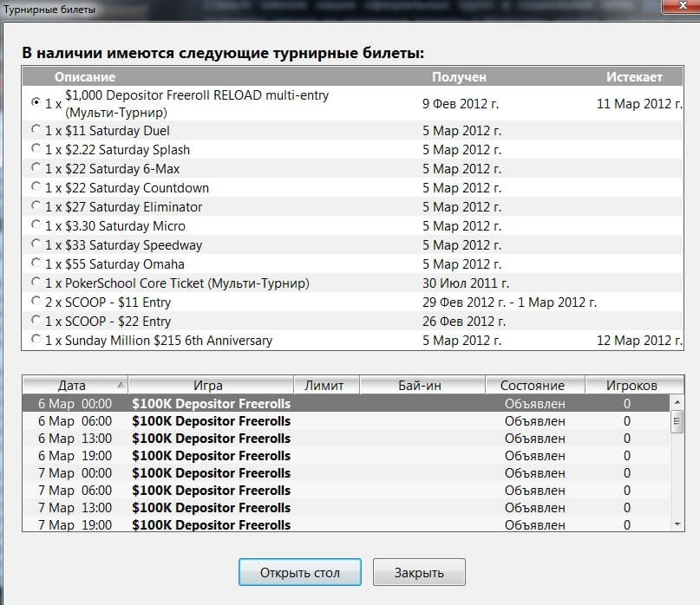Viewport: 700px width, 605px height.
Task: Sort by the Игроков column header
Action: click(x=634, y=385)
